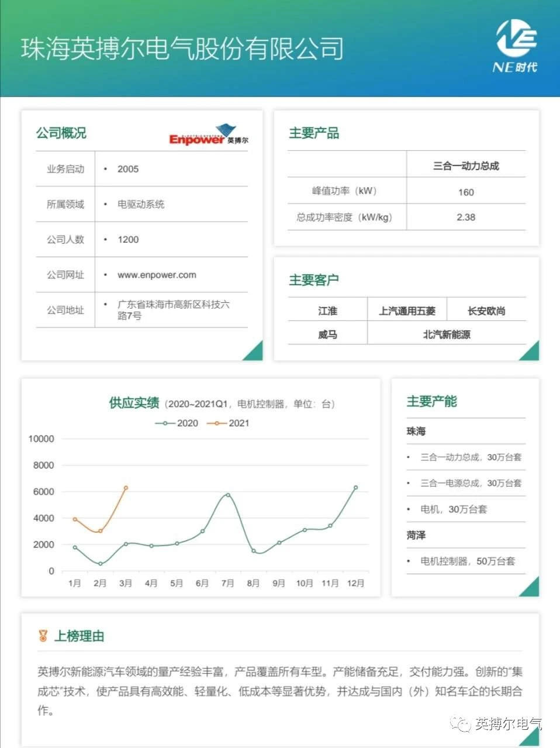Select the 公司概况 heading
Viewport: 560px width, 748px height.
pos(61,133)
